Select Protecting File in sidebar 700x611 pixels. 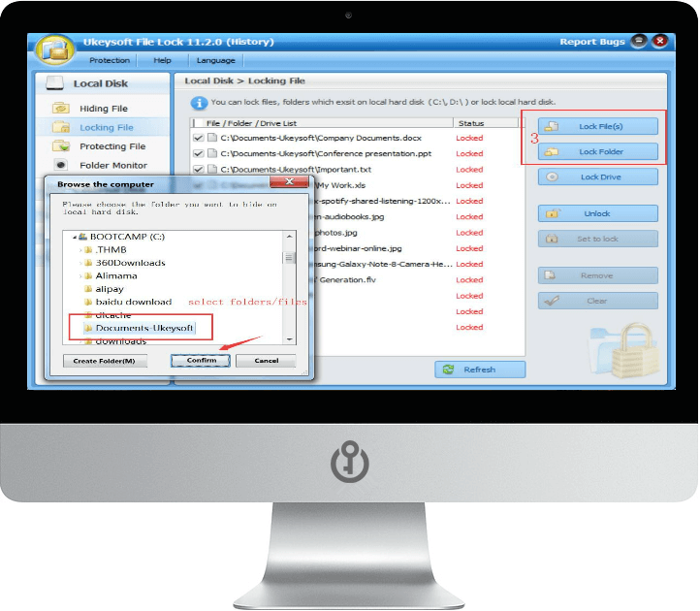(x=103, y=146)
